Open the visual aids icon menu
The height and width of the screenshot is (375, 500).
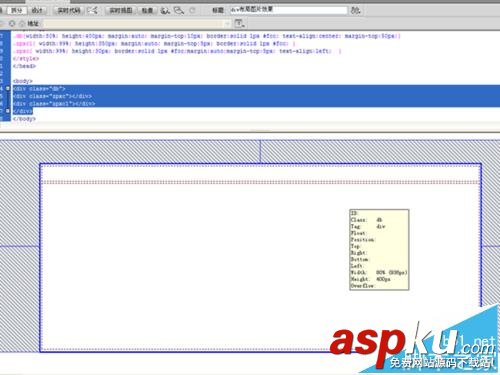(179, 11)
